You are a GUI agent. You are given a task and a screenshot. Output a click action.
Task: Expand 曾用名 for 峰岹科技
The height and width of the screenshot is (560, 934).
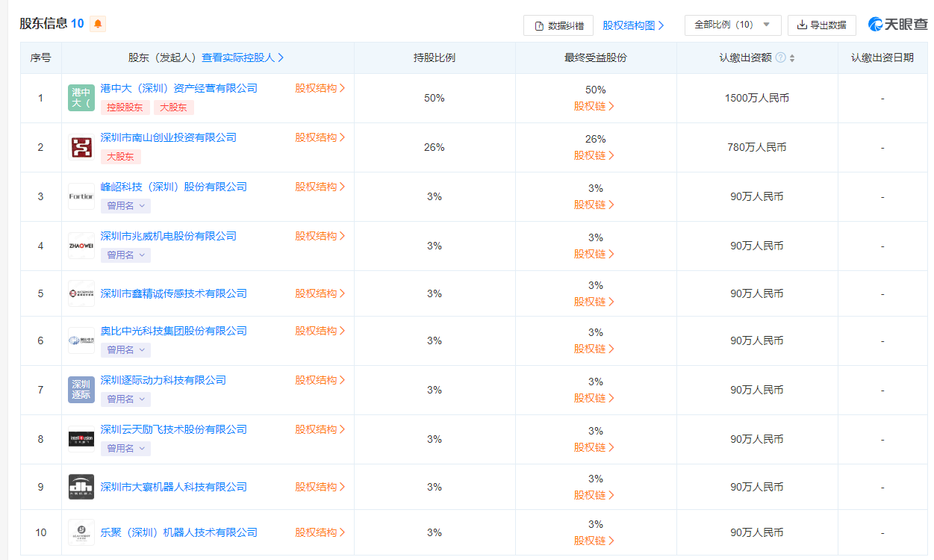coord(125,206)
